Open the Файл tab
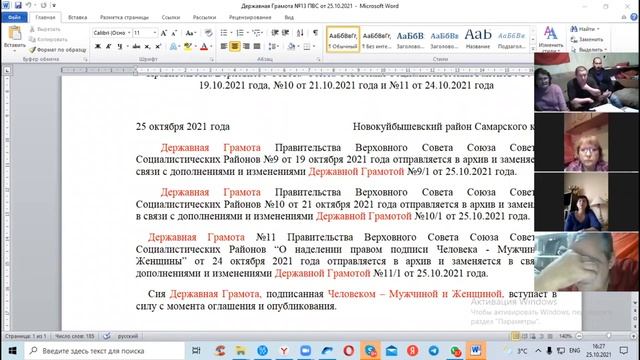Image resolution: width=640 pixels, height=360 pixels. [14, 17]
